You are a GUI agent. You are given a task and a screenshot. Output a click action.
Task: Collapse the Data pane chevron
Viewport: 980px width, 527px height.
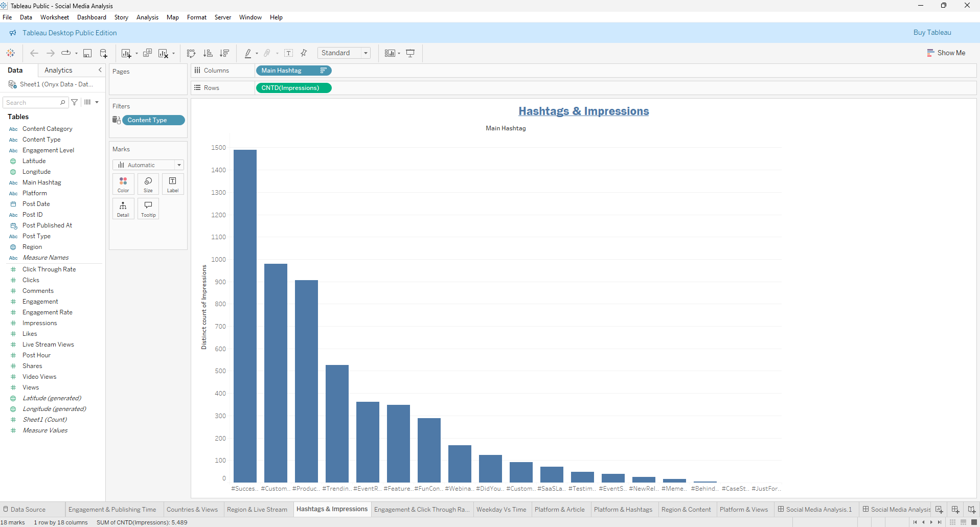(100, 70)
